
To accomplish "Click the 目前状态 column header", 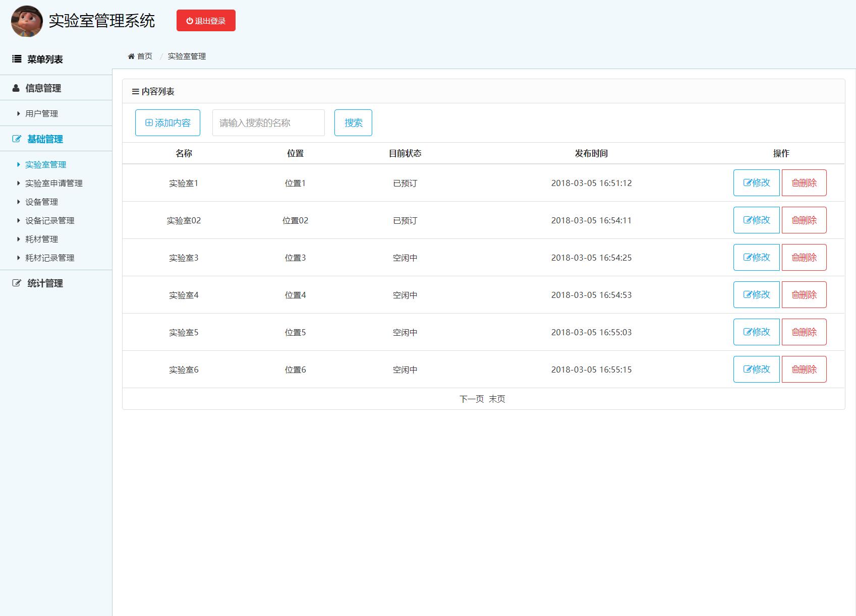I will click(405, 153).
